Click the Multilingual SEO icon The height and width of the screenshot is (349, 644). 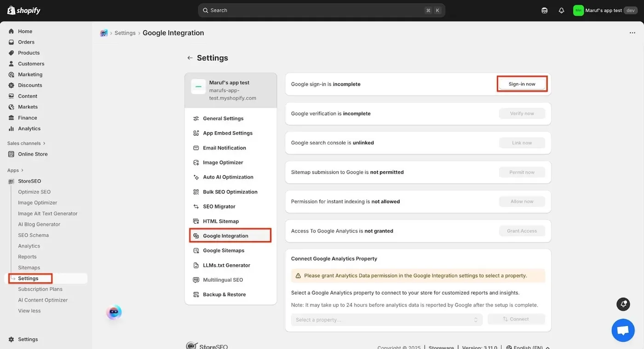(196, 280)
